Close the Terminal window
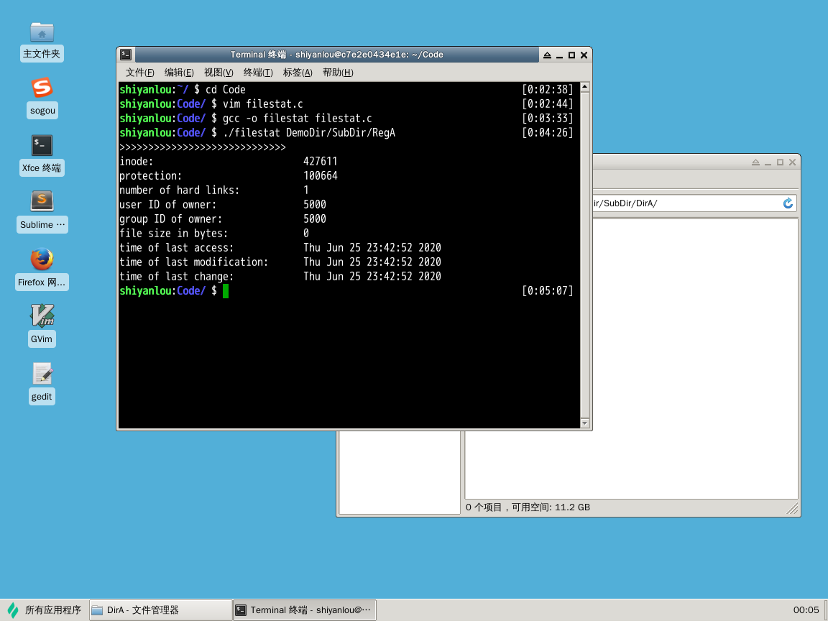This screenshot has height=644, width=828. pyautogui.click(x=584, y=55)
